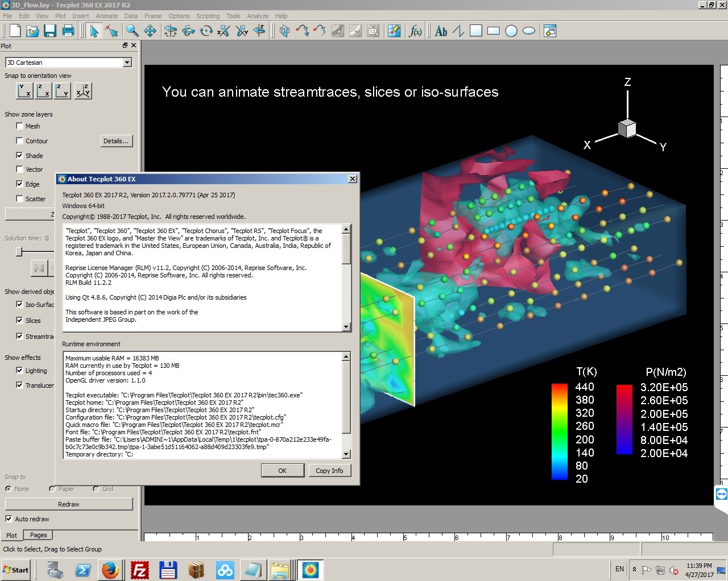Select the X-axis rotate tool

224,31
